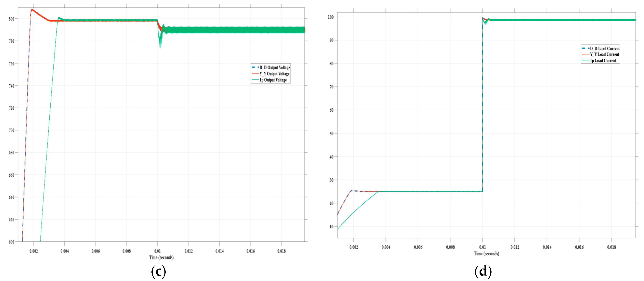Click the 0.01 tick on left plot x-axis

tap(157, 251)
